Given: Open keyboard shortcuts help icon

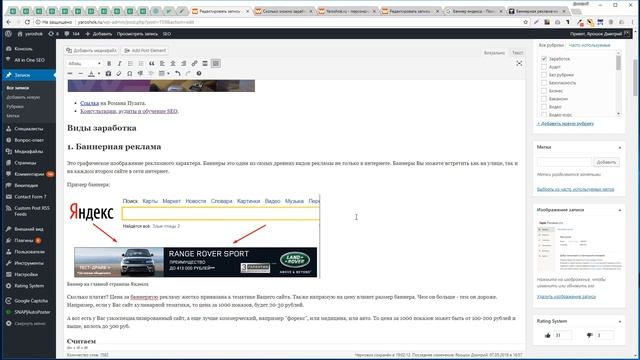Looking at the screenshot, I should [199, 73].
